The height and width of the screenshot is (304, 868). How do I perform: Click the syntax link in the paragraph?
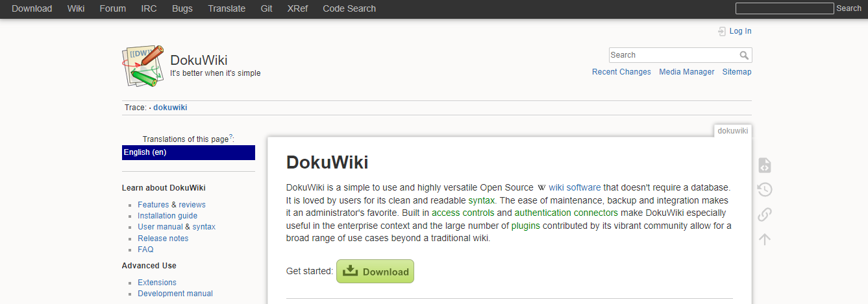(x=481, y=200)
